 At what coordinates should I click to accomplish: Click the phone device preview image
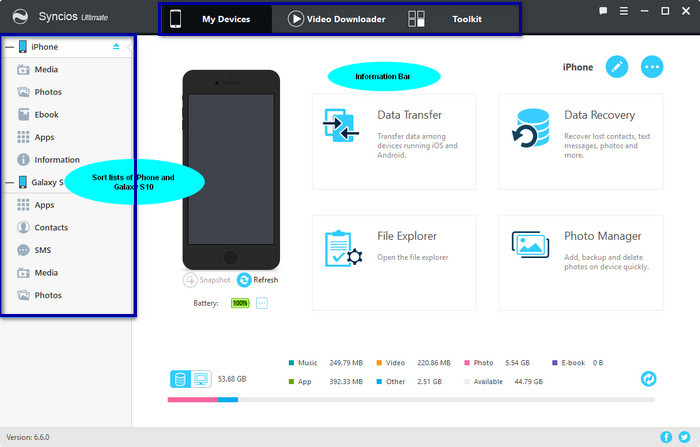[x=231, y=170]
